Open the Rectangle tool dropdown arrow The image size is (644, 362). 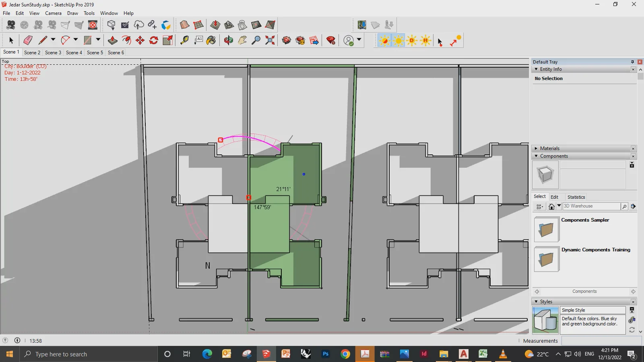[x=98, y=39]
